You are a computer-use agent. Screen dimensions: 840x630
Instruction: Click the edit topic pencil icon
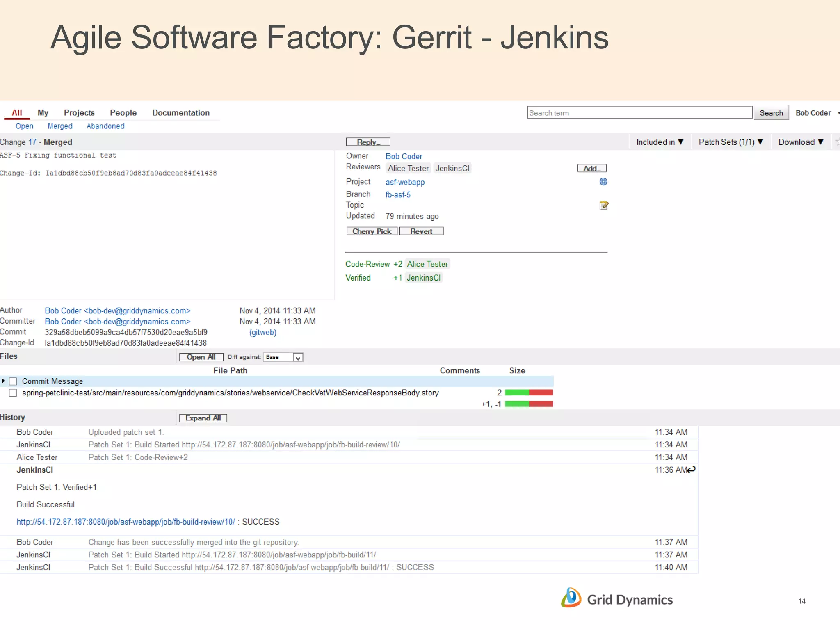[x=604, y=205]
